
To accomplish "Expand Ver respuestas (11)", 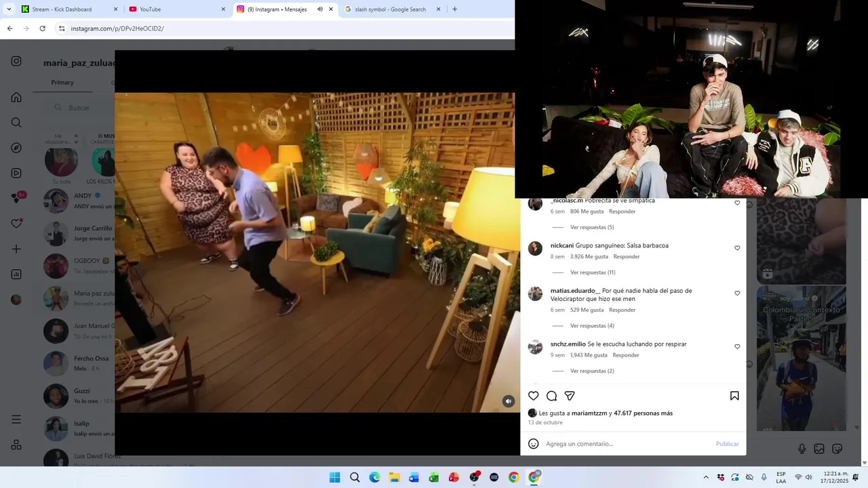I will [593, 272].
